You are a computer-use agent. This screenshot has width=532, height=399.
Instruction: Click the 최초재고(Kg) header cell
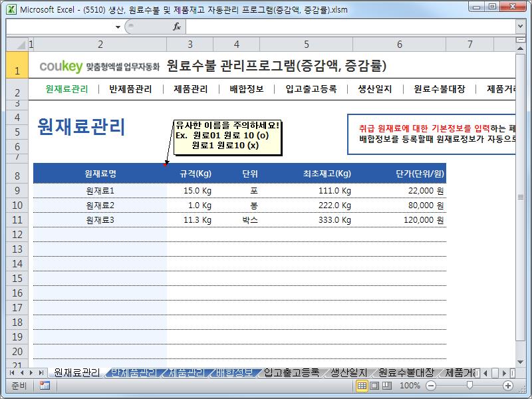tap(307, 174)
